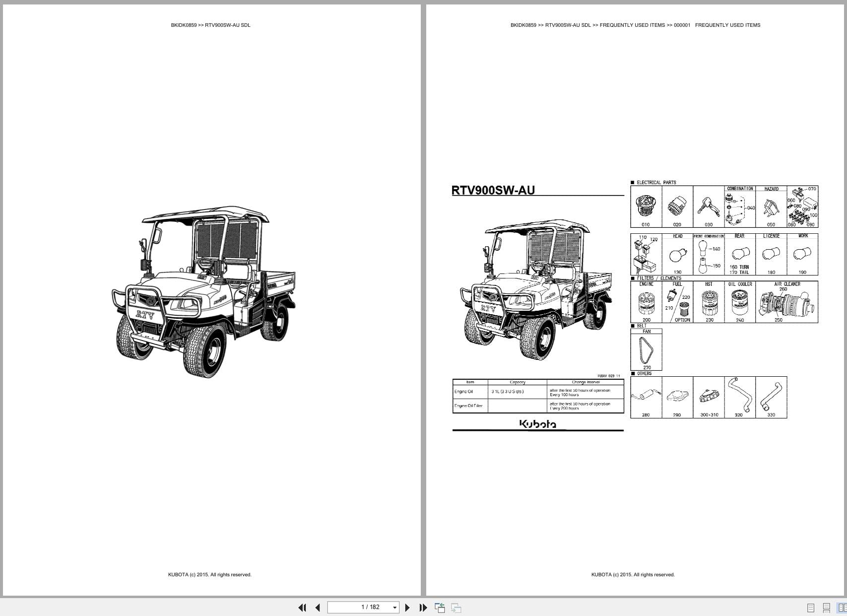This screenshot has height=616, width=847.
Task: Open the page number dropdown
Action: pyautogui.click(x=394, y=607)
